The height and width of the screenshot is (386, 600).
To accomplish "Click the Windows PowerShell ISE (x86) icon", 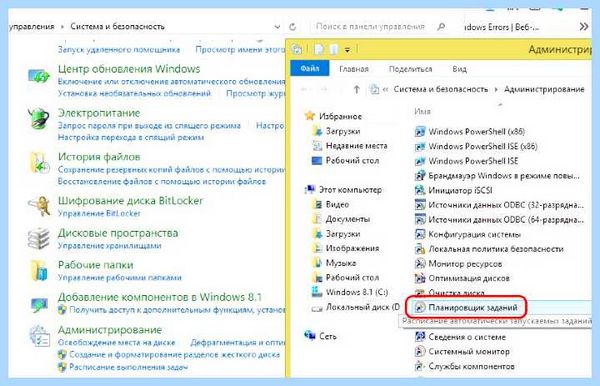I will point(420,147).
